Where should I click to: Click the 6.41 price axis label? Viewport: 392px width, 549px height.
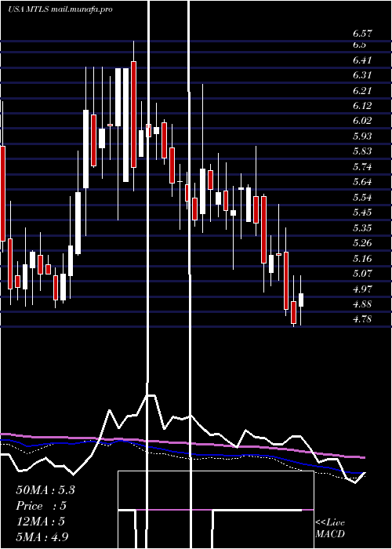(x=362, y=60)
